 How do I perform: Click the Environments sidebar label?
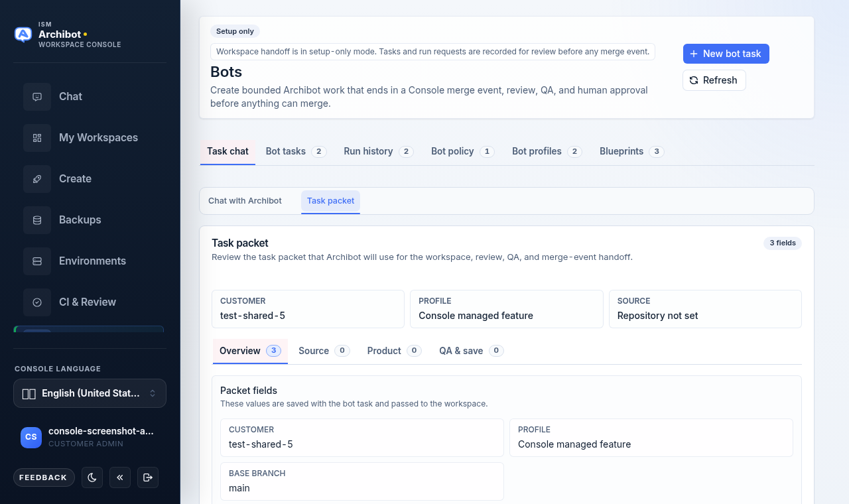click(x=92, y=261)
